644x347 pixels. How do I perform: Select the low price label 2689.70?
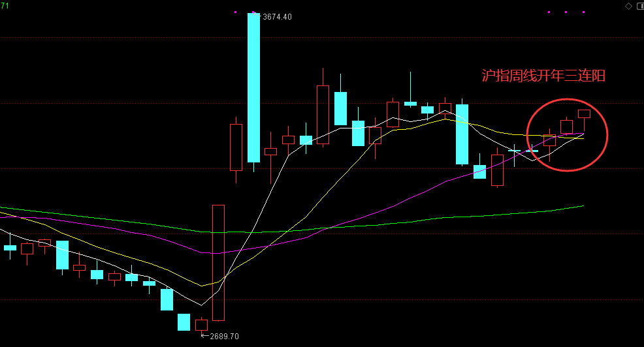[x=224, y=337]
